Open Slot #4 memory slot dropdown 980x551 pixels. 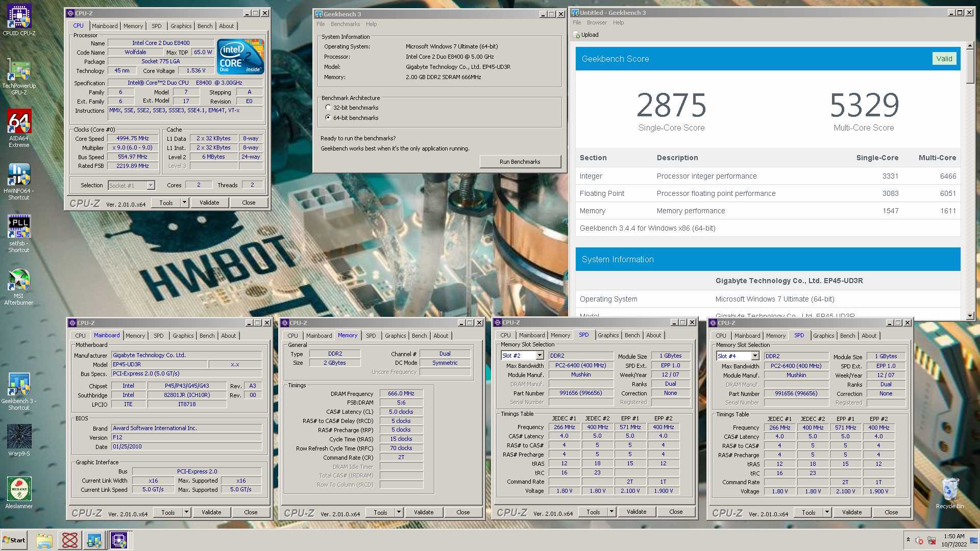click(755, 356)
